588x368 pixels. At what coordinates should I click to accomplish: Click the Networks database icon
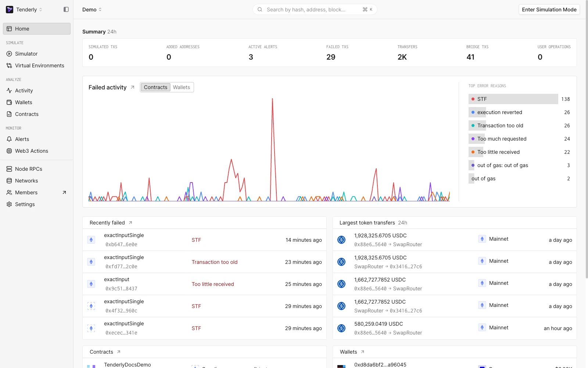9,181
